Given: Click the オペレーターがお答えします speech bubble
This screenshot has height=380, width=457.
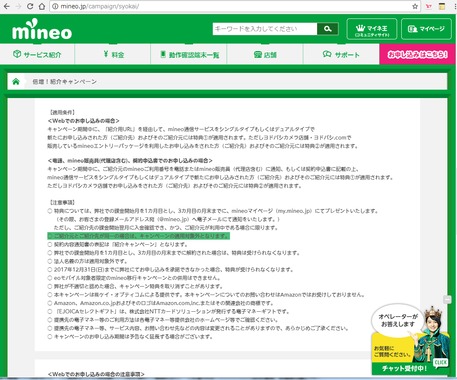Looking at the screenshot, I should (398, 320).
